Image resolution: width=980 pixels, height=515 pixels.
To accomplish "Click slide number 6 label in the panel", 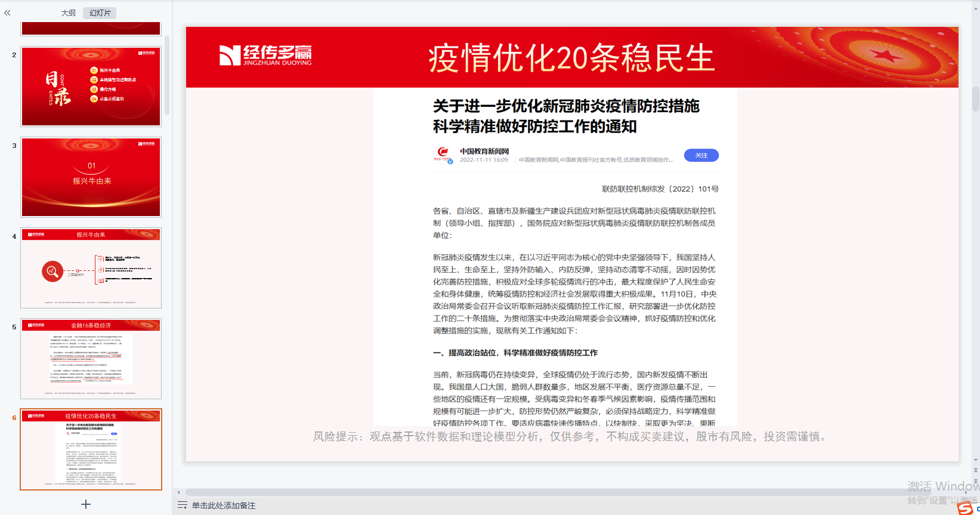I will pyautogui.click(x=14, y=418).
